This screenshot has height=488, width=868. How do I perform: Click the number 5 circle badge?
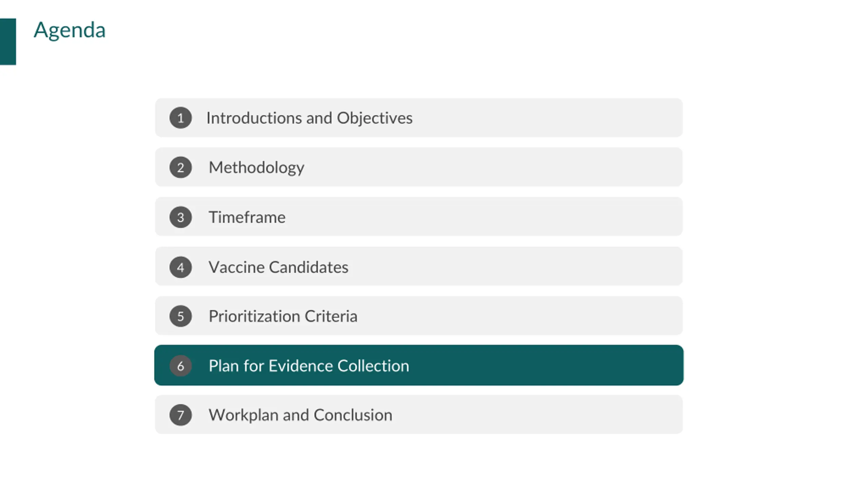(180, 316)
